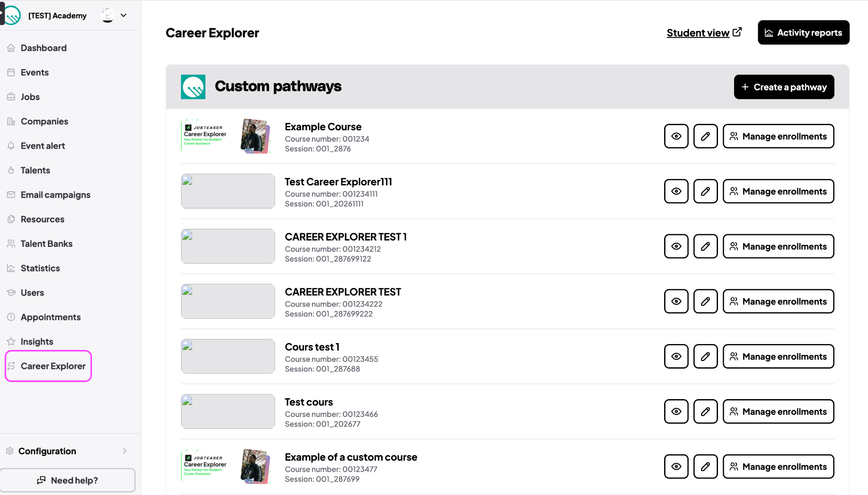Click the profile avatar next to Academy name

pyautogui.click(x=108, y=15)
